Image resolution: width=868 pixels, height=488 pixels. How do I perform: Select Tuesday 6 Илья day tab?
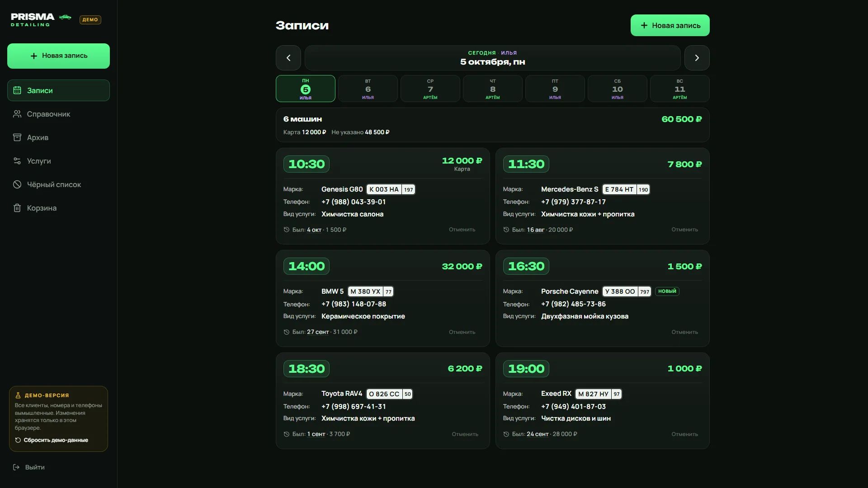click(x=368, y=89)
